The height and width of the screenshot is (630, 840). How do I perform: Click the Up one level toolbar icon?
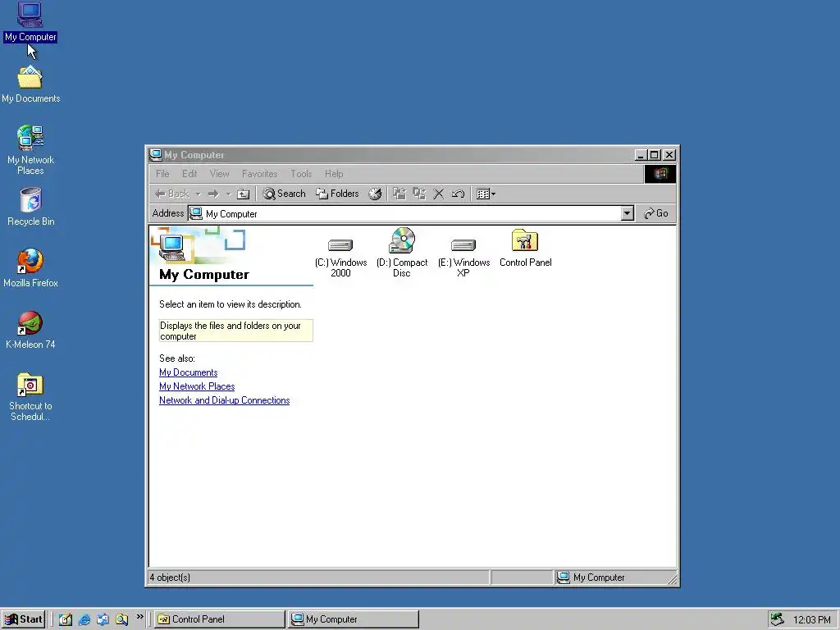[x=243, y=194]
